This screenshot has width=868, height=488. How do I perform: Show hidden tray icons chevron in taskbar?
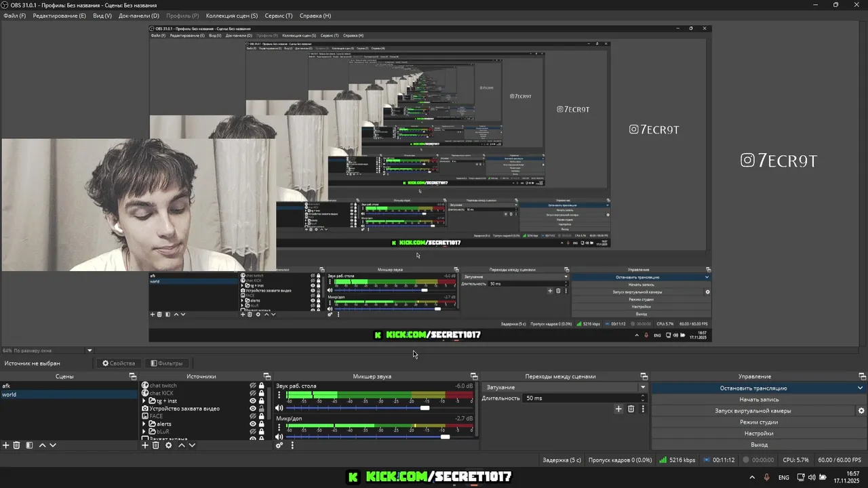(x=753, y=477)
